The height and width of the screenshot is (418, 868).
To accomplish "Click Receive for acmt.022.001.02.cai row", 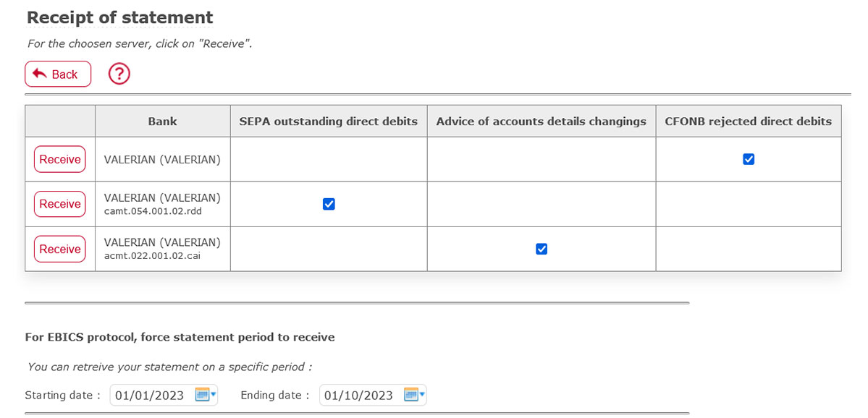I will [60, 249].
